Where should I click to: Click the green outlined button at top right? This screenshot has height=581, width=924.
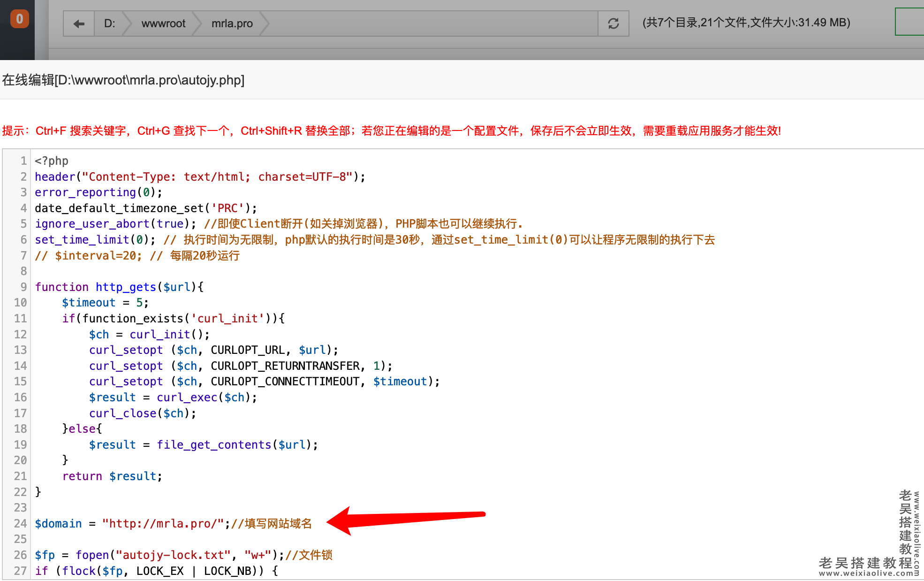910,22
